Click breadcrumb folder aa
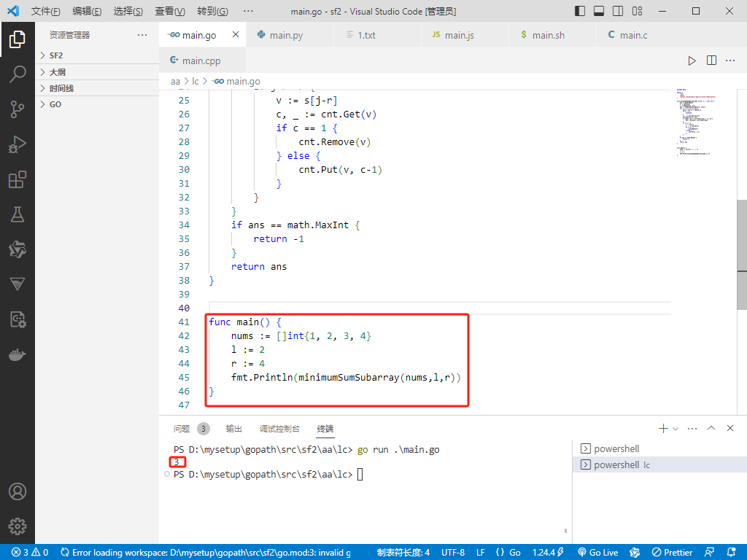The width and height of the screenshot is (747, 560). point(175,82)
